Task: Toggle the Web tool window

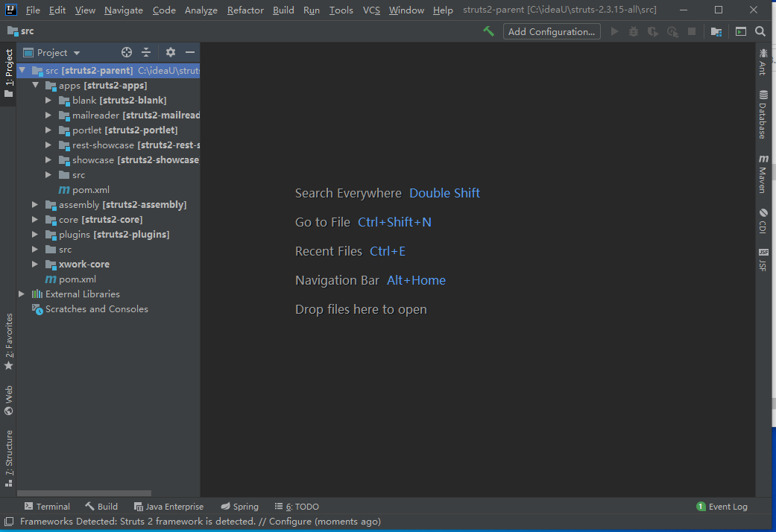Action: coord(8,400)
